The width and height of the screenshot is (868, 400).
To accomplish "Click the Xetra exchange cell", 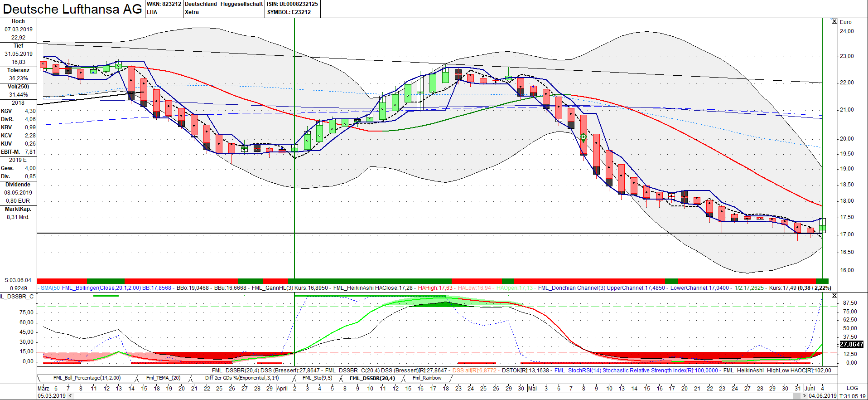I will coord(192,12).
